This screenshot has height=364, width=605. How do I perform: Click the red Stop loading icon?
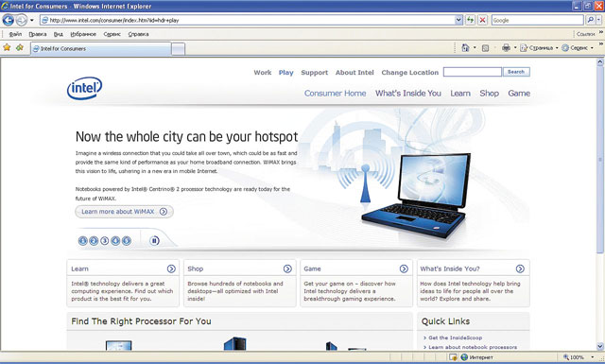[482, 20]
